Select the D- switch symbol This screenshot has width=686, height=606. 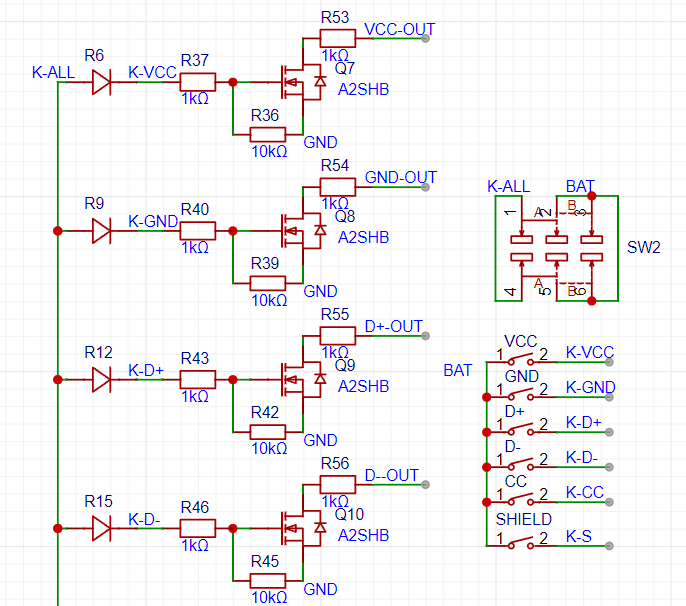[522, 466]
